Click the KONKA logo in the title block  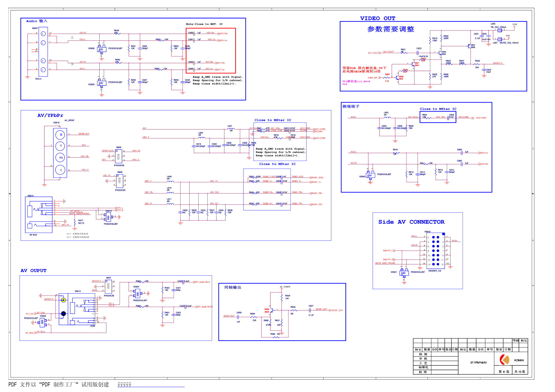click(505, 360)
